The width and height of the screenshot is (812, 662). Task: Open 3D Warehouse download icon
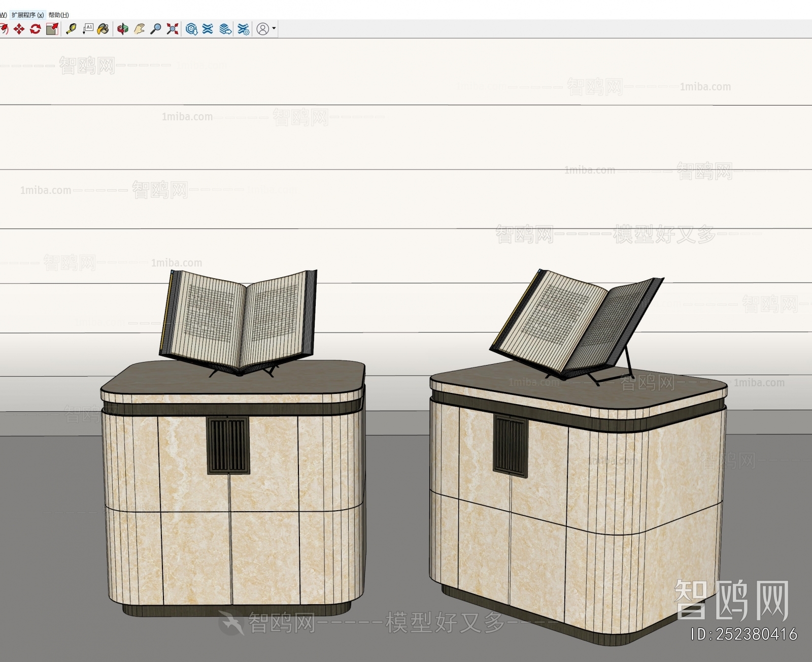[191, 29]
